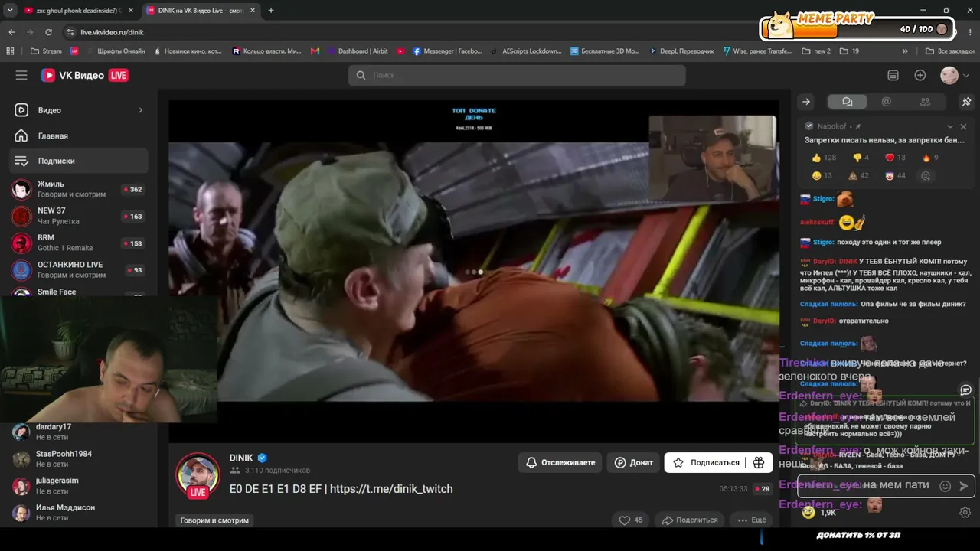Open Dashboard | Airbit bookmark
Image resolution: width=980 pixels, height=551 pixels.
(357, 51)
